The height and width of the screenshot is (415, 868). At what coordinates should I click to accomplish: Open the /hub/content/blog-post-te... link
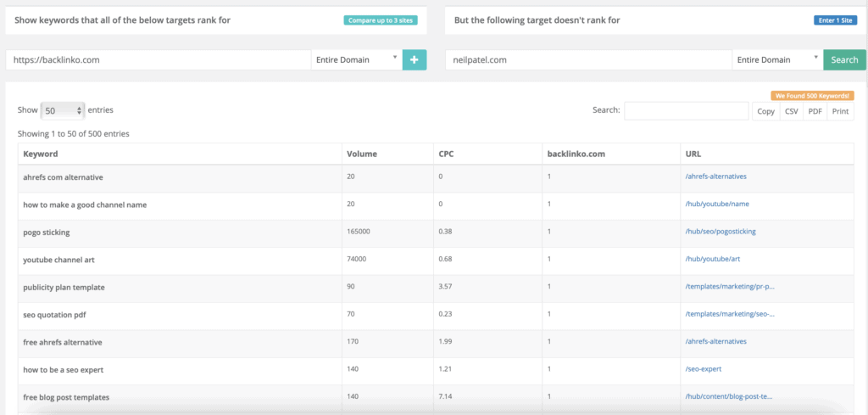coord(728,396)
